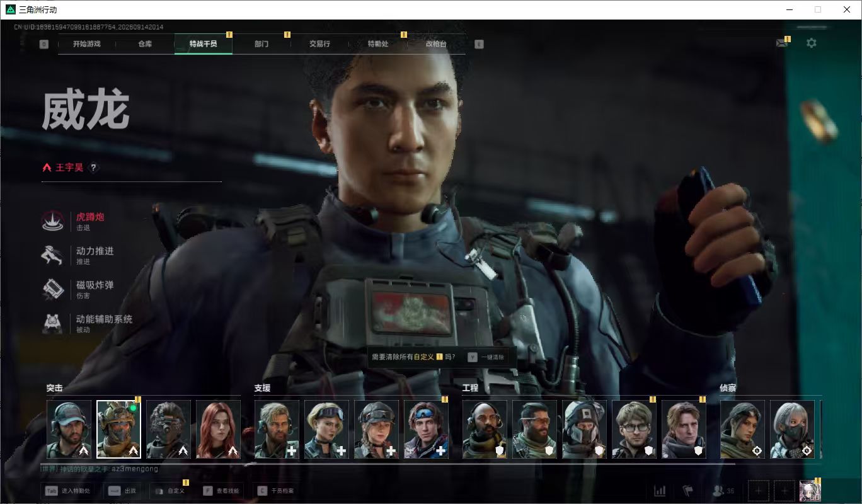Choose the silver-haired masked recon operator portrait

[x=792, y=429]
